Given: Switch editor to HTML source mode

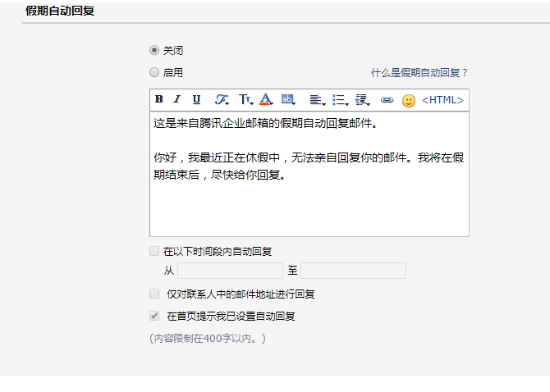Looking at the screenshot, I should pos(442,100).
